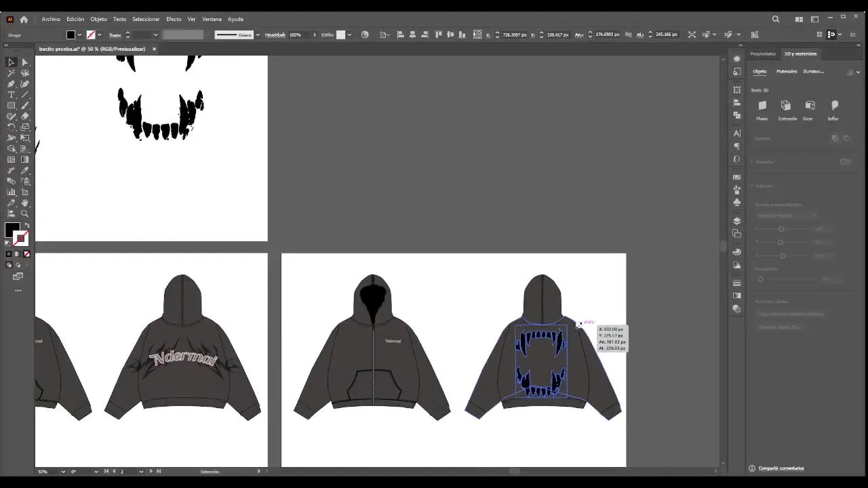Click the Plano 3D type icon
Screen dimensions: 868x488
(x=762, y=106)
